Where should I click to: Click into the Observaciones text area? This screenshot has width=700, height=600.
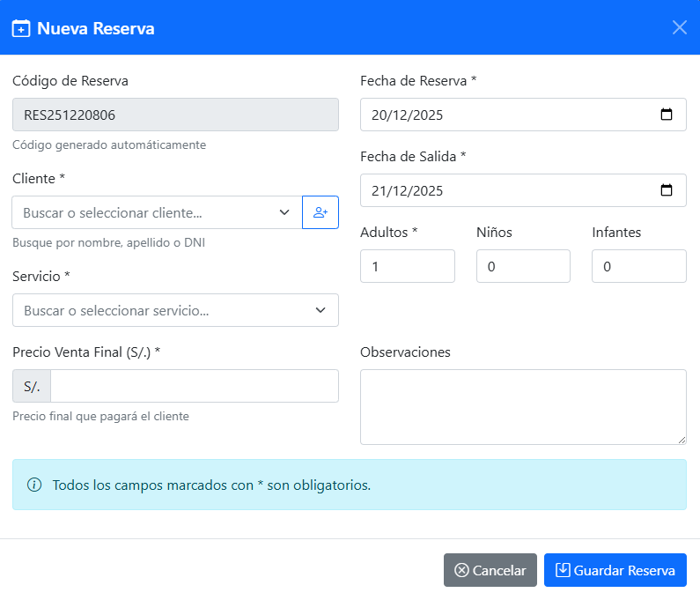point(522,406)
